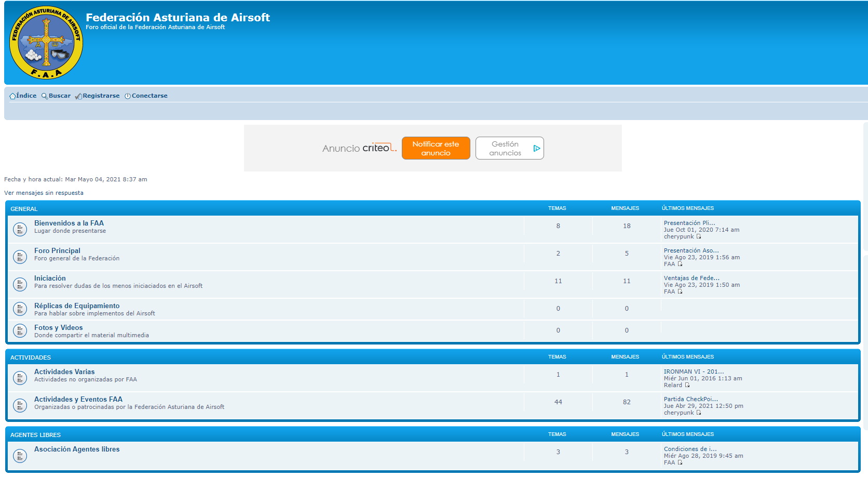Click the forum icon beside Actividades y Eventos FAA
This screenshot has height=477, width=868.
(20, 405)
